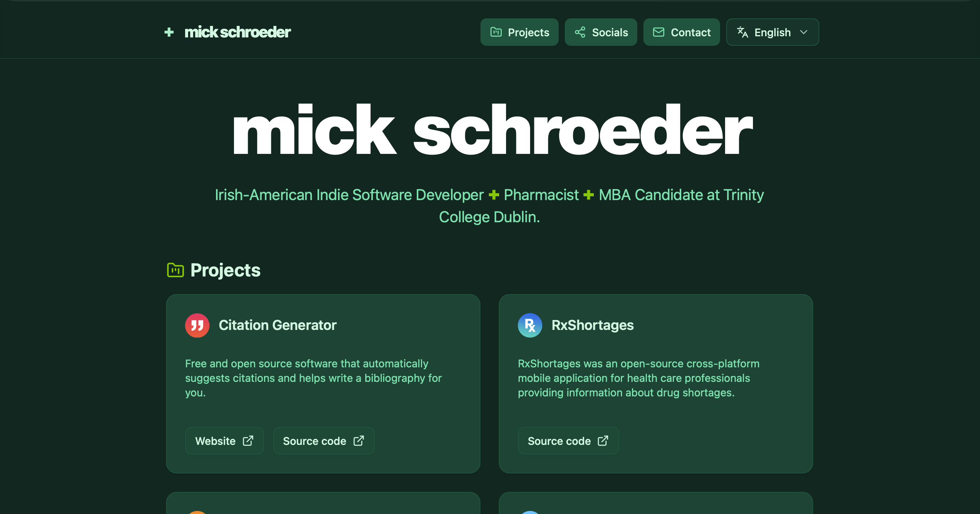Click the folder icon inside the Projects nav button
Image resolution: width=980 pixels, height=514 pixels.
(x=495, y=32)
